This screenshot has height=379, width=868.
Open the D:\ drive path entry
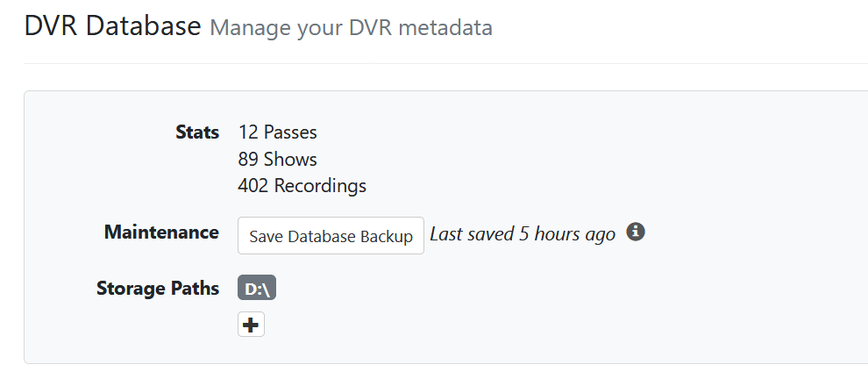(257, 289)
